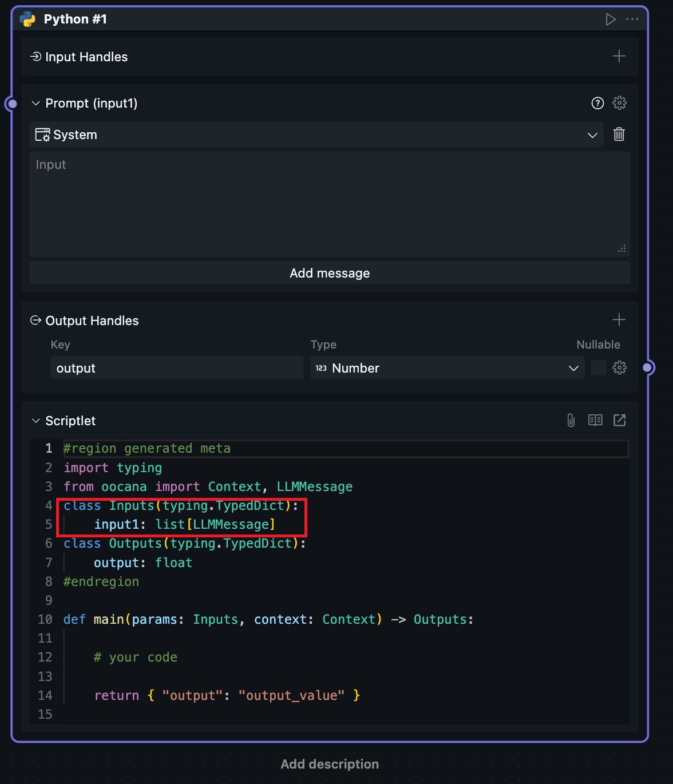
Task: Open Scriptlet documentation book icon
Action: tap(595, 421)
